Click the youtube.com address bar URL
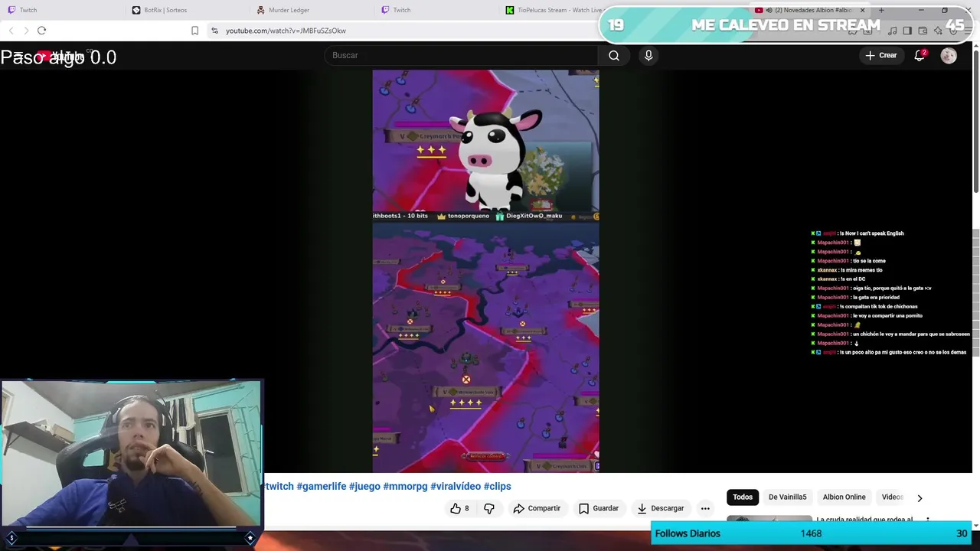This screenshot has width=980, height=551. pos(286,31)
